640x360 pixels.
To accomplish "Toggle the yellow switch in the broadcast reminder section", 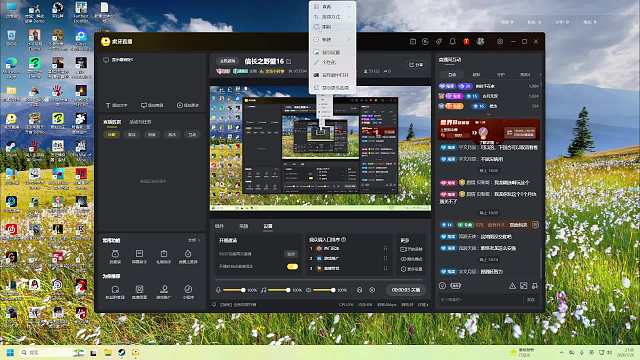I will (x=292, y=267).
